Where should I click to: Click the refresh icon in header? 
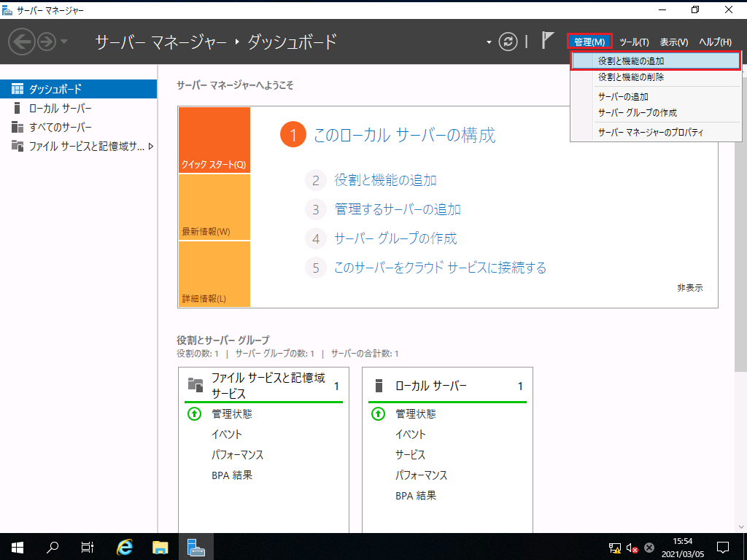coord(508,42)
